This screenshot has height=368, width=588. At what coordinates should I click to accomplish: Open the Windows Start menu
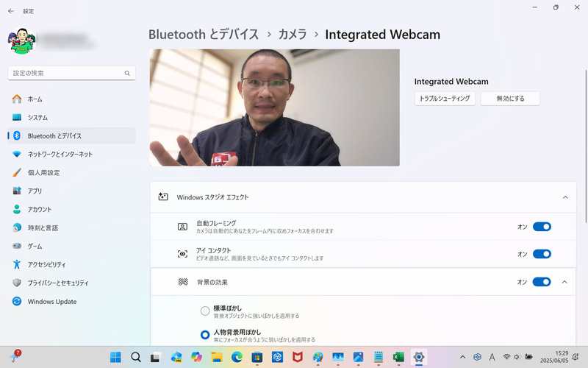[115, 357]
